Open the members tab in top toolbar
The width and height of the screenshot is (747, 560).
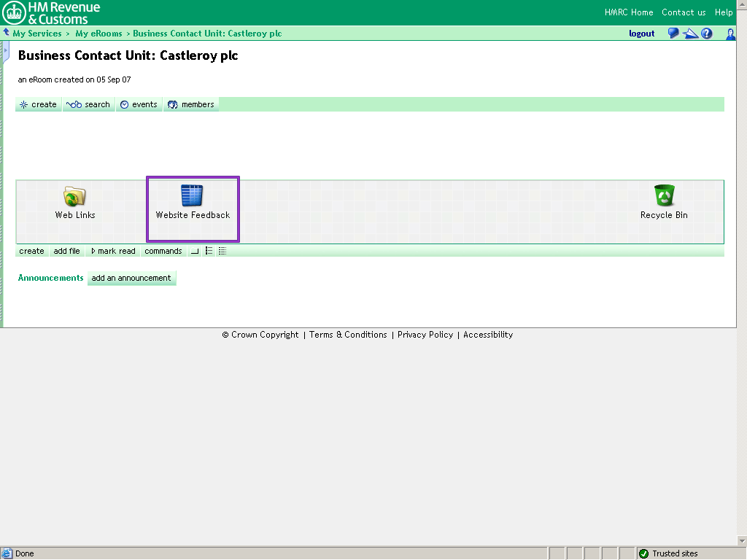tap(191, 104)
